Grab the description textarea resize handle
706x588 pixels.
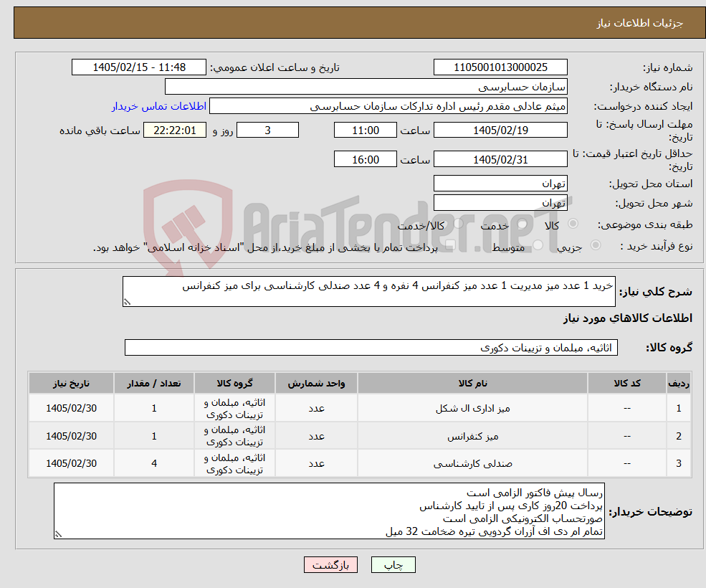click(x=127, y=303)
